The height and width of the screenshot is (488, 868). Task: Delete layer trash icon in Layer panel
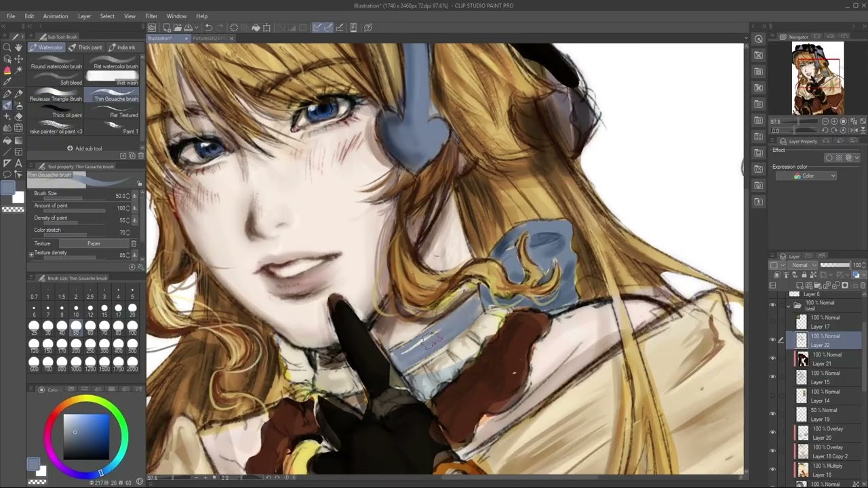coord(863,285)
